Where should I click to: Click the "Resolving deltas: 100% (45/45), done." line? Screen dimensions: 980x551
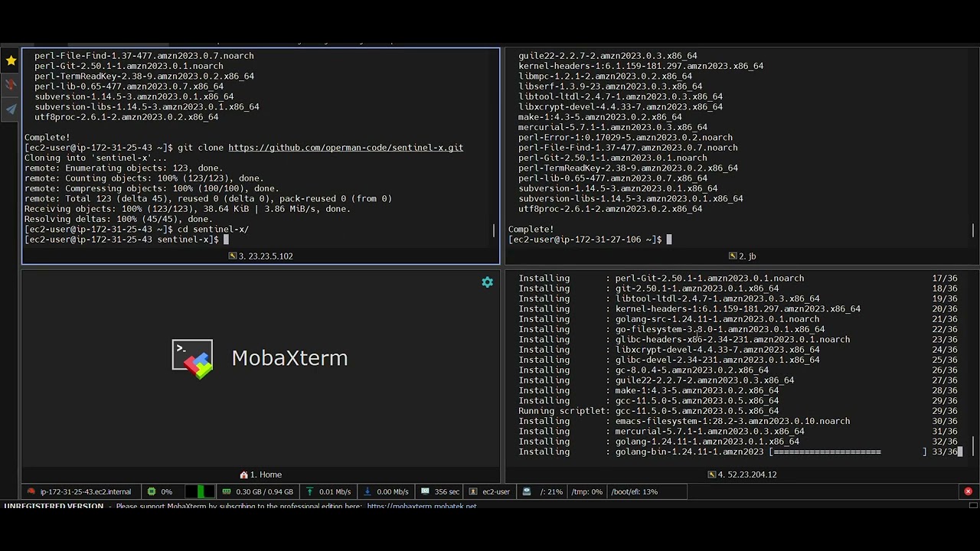[119, 219]
